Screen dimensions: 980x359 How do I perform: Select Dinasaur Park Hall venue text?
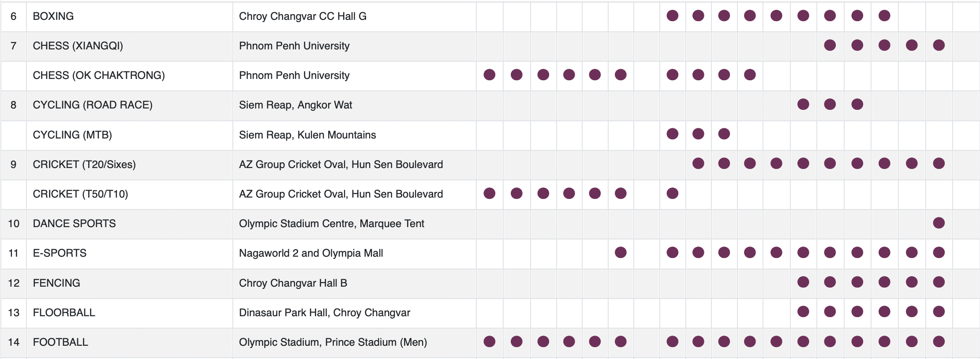[x=325, y=313]
